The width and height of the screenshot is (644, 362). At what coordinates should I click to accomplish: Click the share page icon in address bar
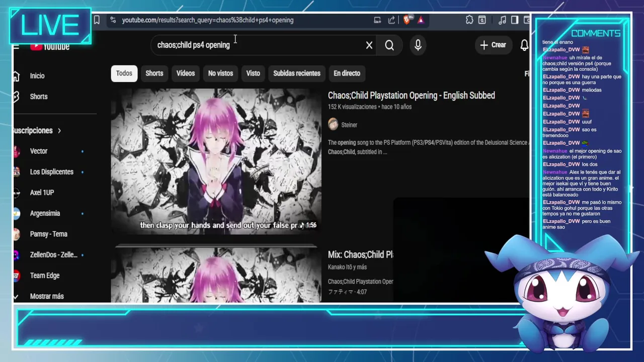click(391, 20)
